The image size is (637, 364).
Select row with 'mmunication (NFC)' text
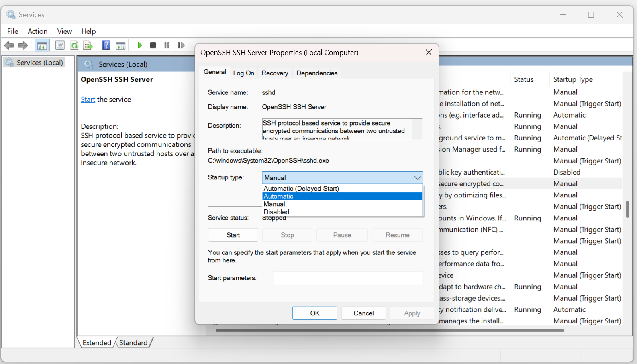tap(471, 230)
